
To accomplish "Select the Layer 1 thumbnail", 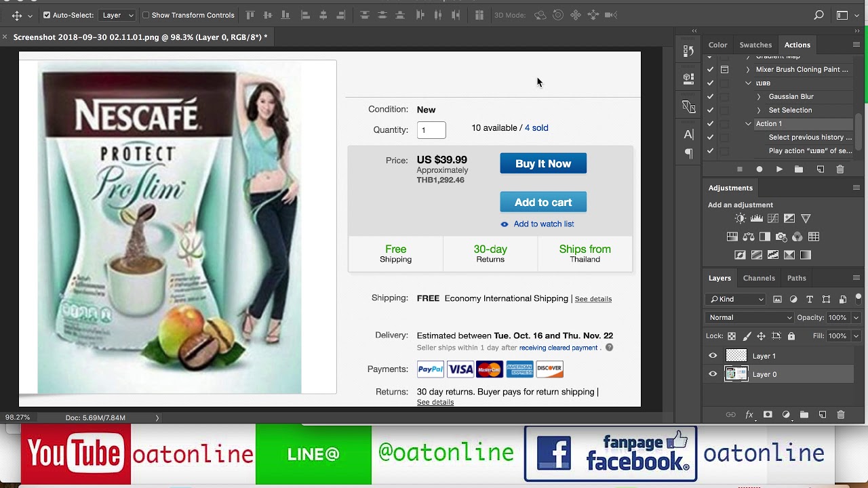I will coord(736,356).
